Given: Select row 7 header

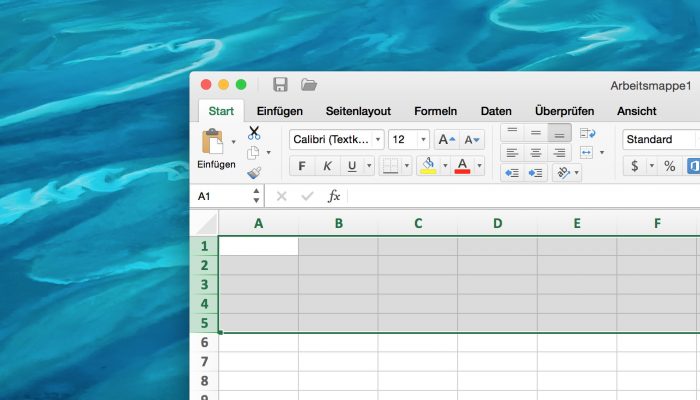Looking at the screenshot, I should 204,361.
